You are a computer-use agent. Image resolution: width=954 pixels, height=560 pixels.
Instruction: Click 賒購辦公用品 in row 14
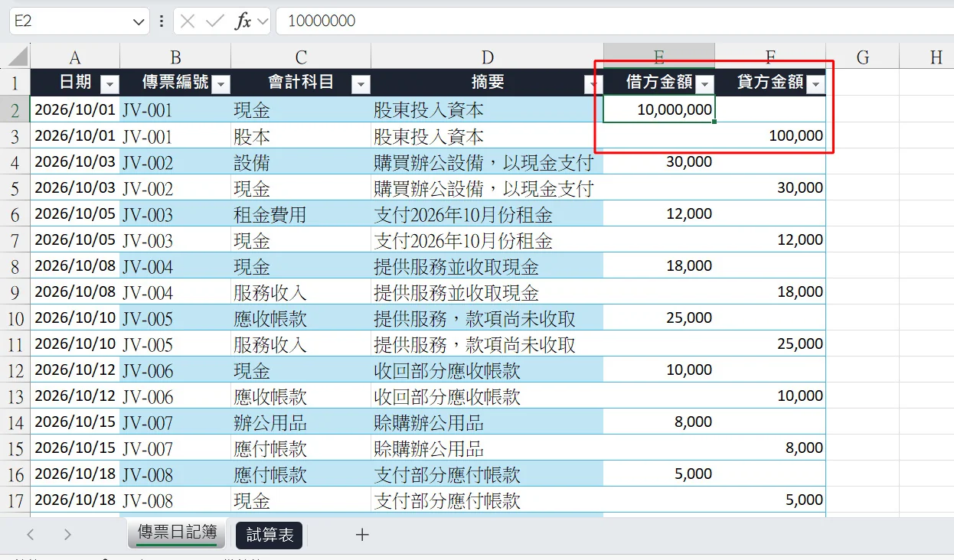(488, 422)
